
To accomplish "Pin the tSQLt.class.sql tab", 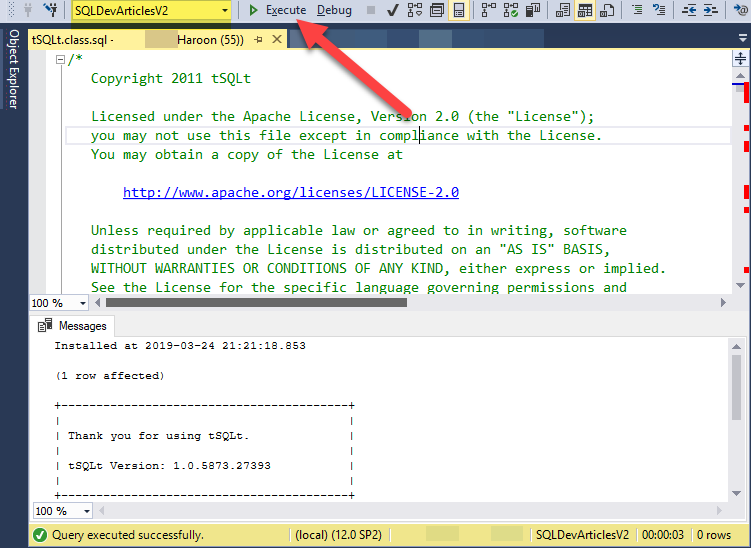I will click(x=259, y=40).
